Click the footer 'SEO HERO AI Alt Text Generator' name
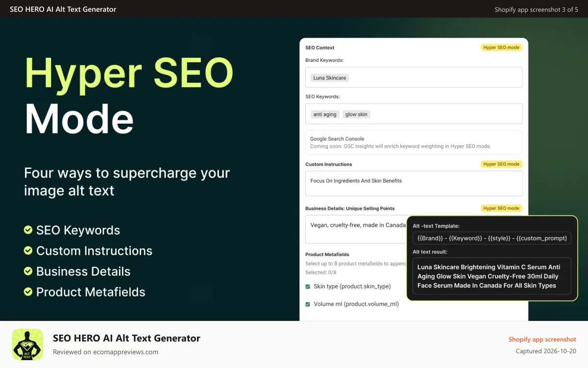The height and width of the screenshot is (368, 588). 126,338
